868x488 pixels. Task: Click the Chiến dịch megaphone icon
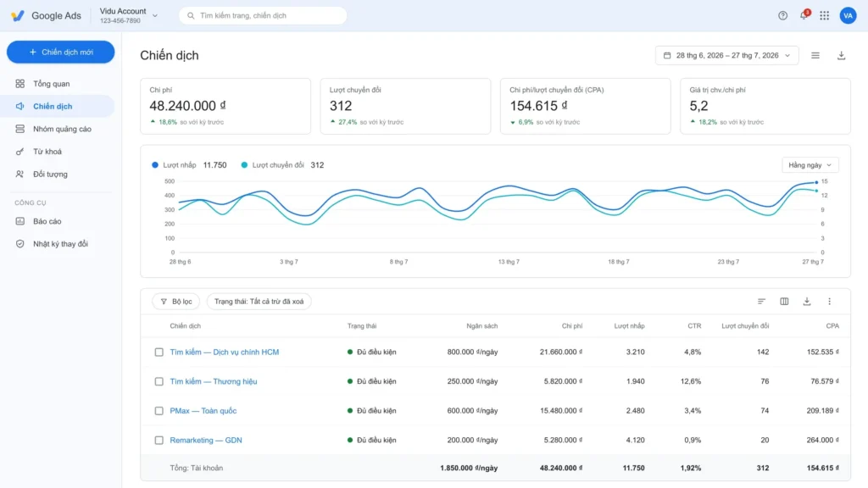20,106
